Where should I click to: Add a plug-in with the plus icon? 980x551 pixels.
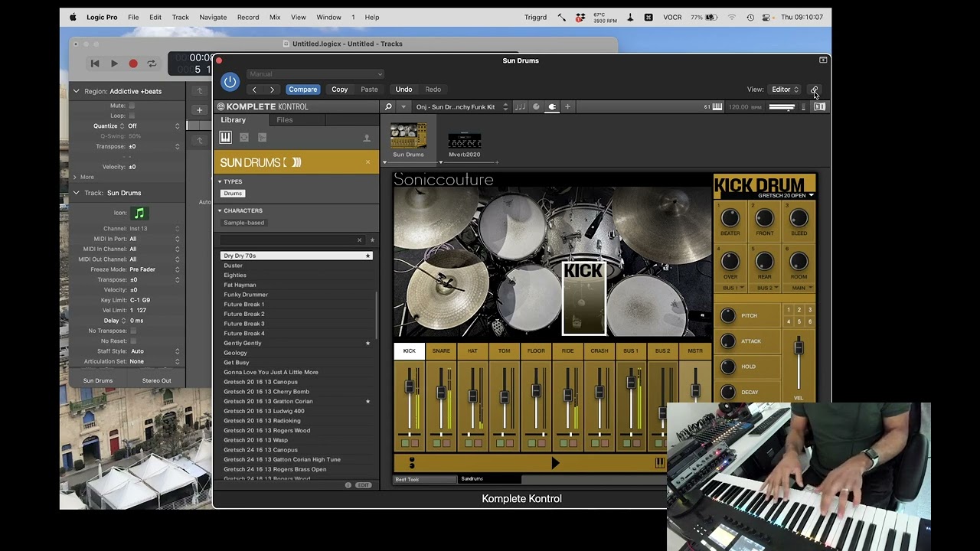(567, 107)
